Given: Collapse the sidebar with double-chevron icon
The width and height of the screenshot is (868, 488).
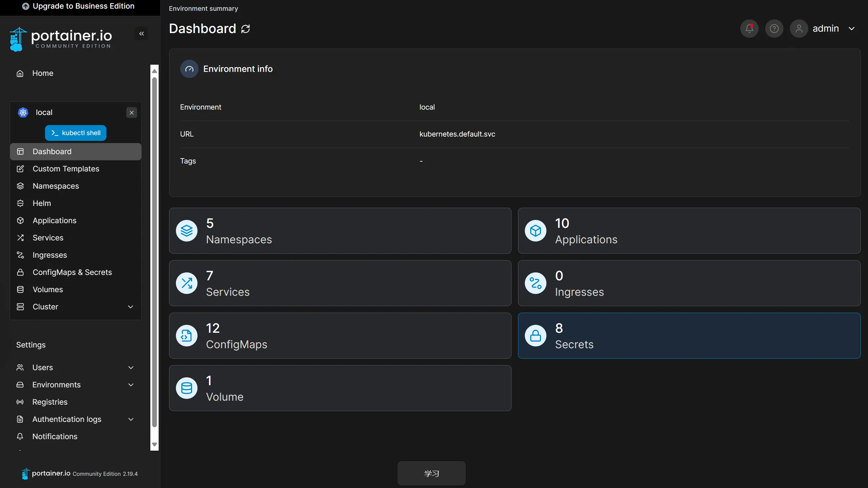Looking at the screenshot, I should point(141,34).
